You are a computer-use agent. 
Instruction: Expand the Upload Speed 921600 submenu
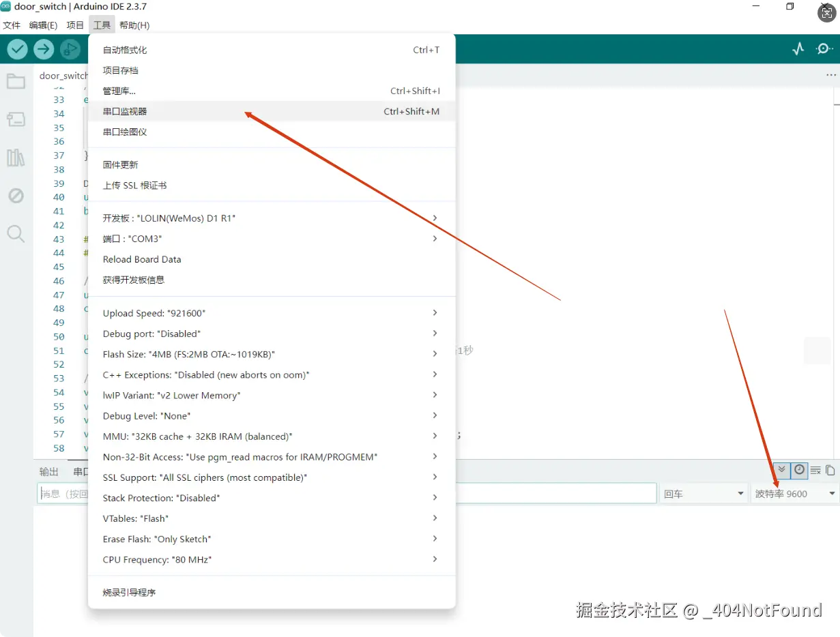point(272,313)
